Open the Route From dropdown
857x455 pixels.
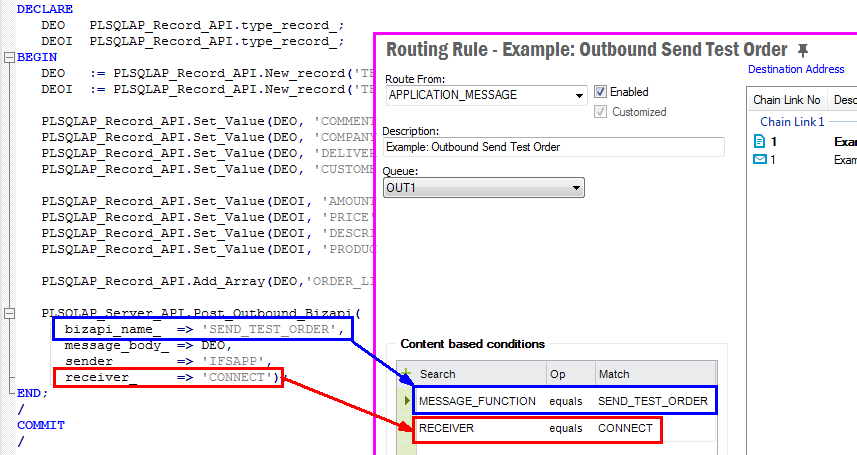click(580, 96)
